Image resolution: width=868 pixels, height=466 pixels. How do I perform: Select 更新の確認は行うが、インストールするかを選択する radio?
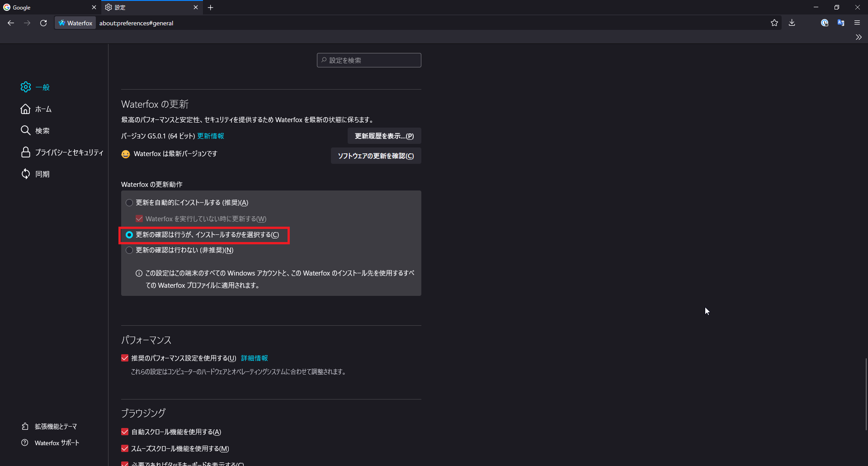(129, 235)
